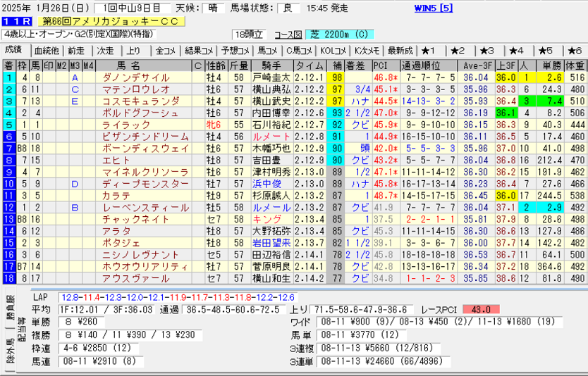Show the 結果コメ tab
Viewport: 588px width, 376px height.
click(198, 50)
